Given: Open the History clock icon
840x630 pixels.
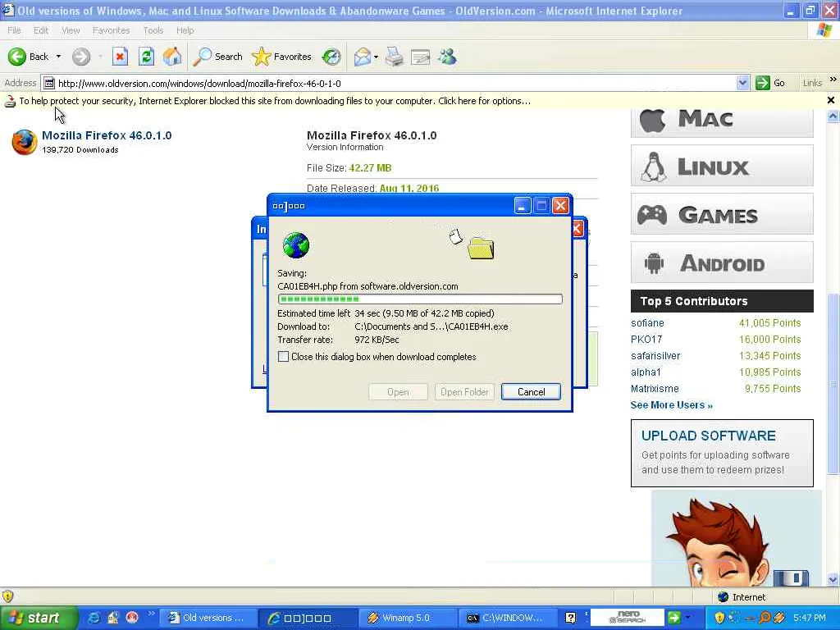Looking at the screenshot, I should [x=331, y=57].
